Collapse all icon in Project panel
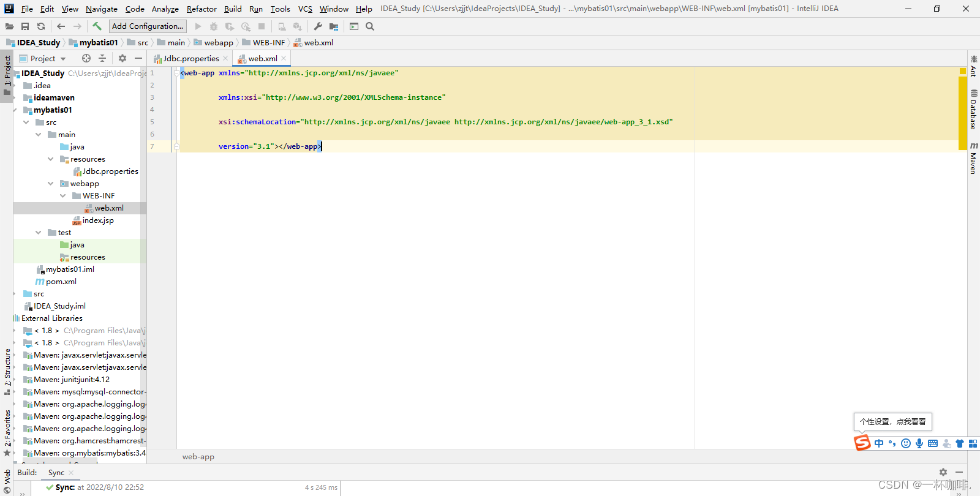The height and width of the screenshot is (496, 980). coord(102,58)
